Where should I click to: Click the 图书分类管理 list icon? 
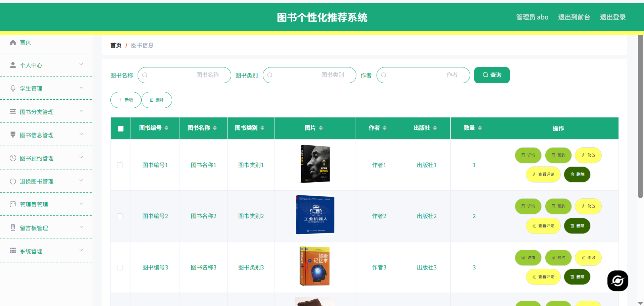13,111
